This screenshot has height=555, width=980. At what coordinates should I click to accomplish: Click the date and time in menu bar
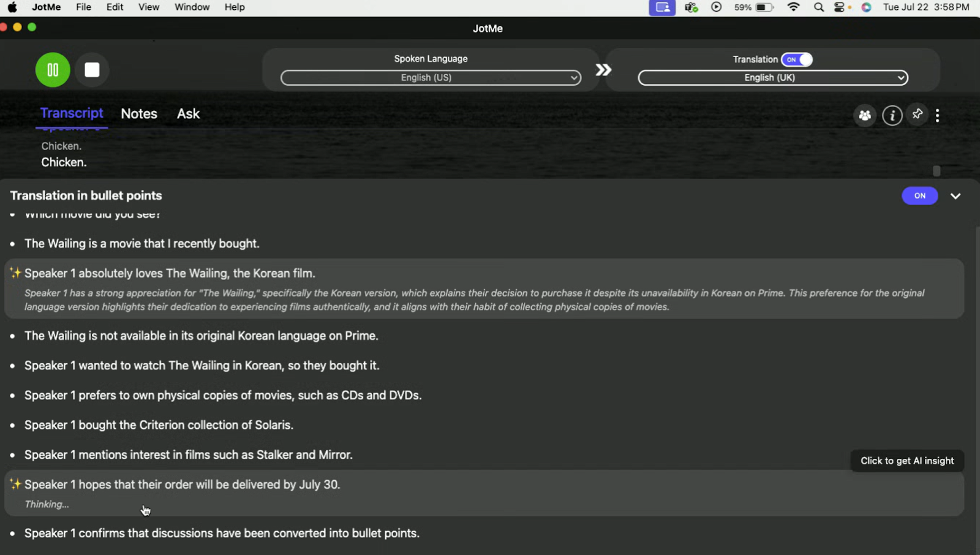click(926, 7)
